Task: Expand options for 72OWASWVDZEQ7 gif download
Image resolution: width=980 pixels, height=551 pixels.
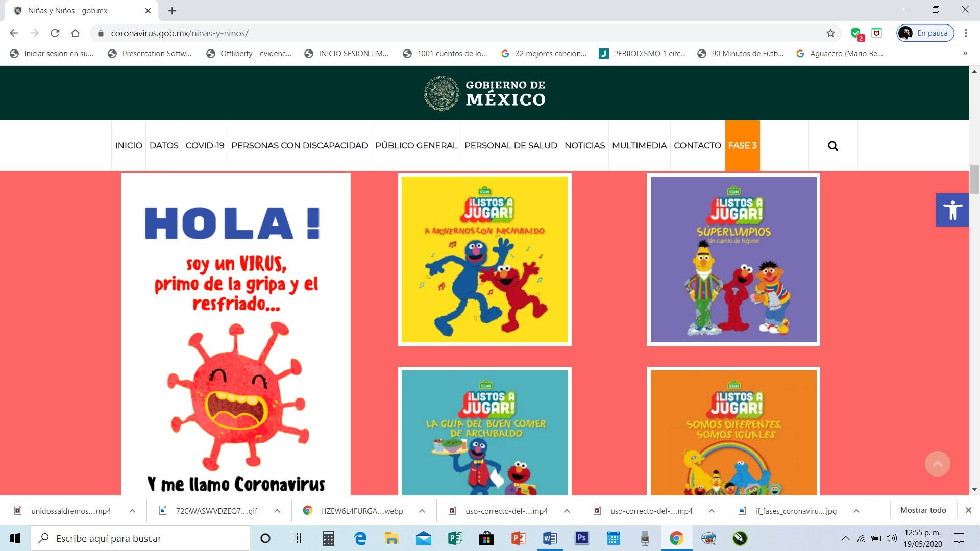Action: [x=277, y=511]
